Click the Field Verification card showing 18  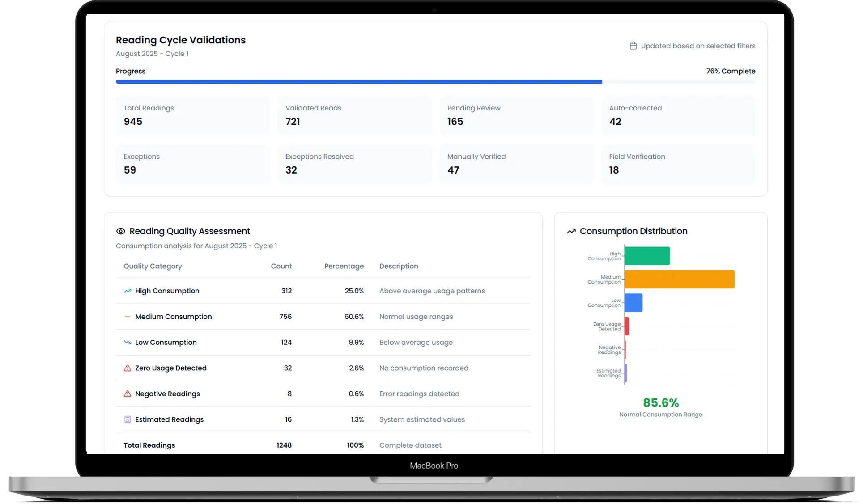(678, 164)
